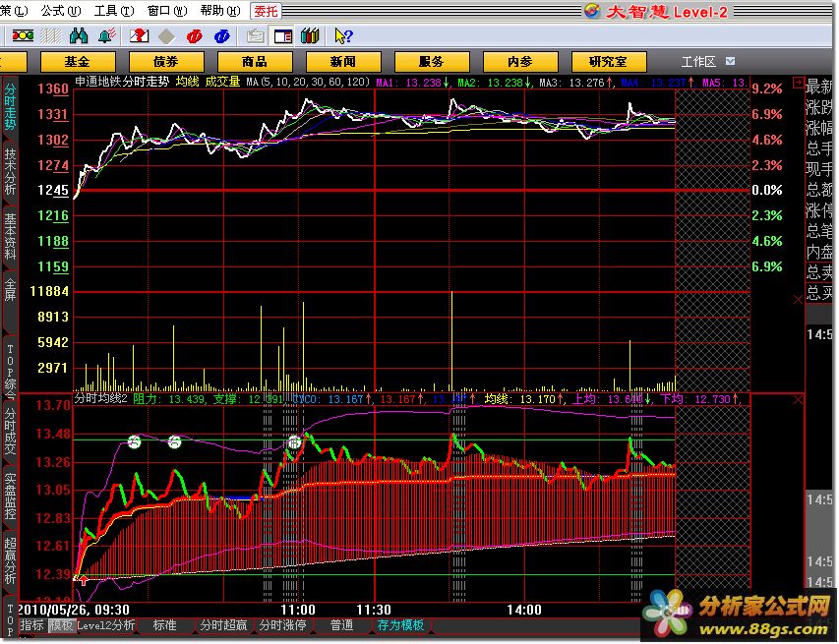The image size is (839, 644).
Task: Open the alarm bell alert icon
Action: click(x=106, y=36)
